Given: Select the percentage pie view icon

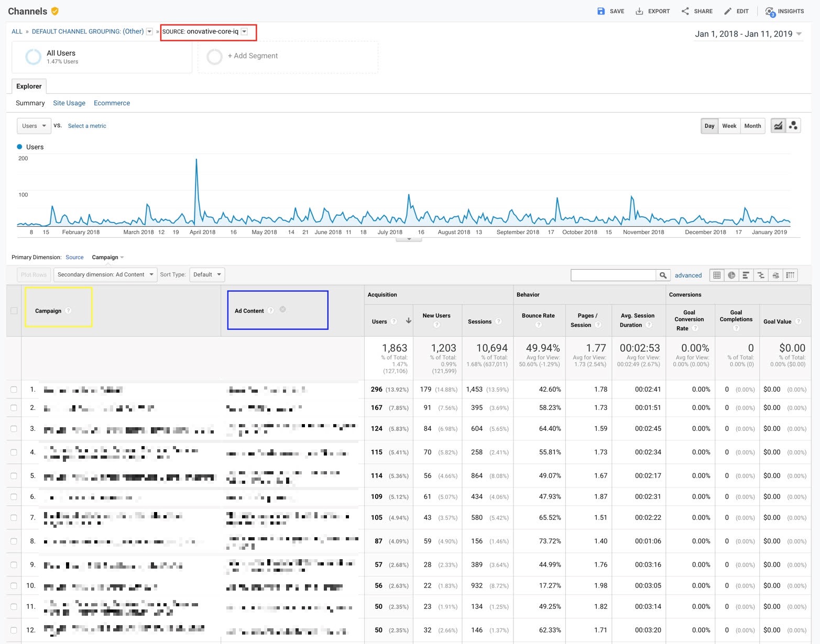Looking at the screenshot, I should point(731,275).
